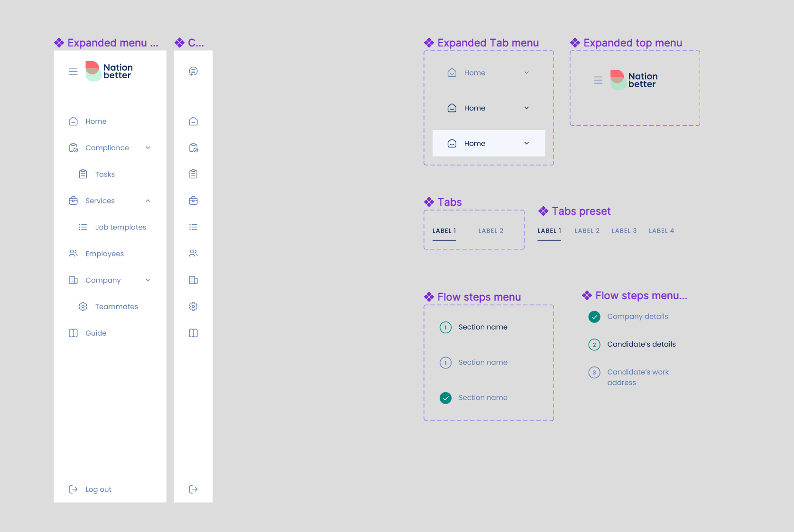Click the logout arrow icon in collapsed sidebar
This screenshot has width=794, height=532.
(x=193, y=489)
